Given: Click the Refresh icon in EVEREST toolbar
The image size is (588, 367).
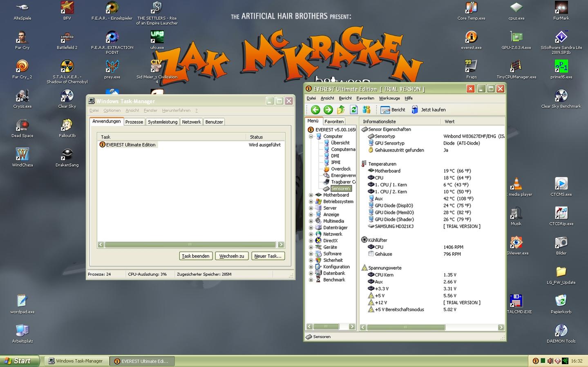Looking at the screenshot, I should (354, 109).
